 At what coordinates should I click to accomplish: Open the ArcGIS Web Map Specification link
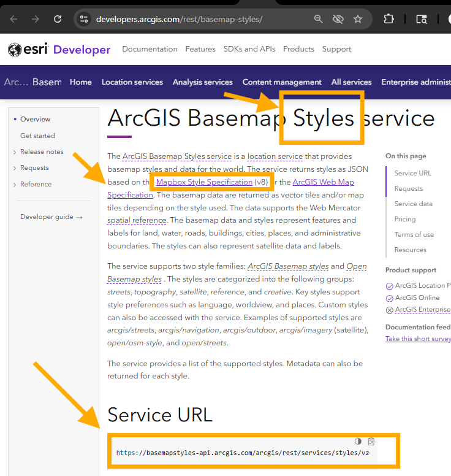323,182
